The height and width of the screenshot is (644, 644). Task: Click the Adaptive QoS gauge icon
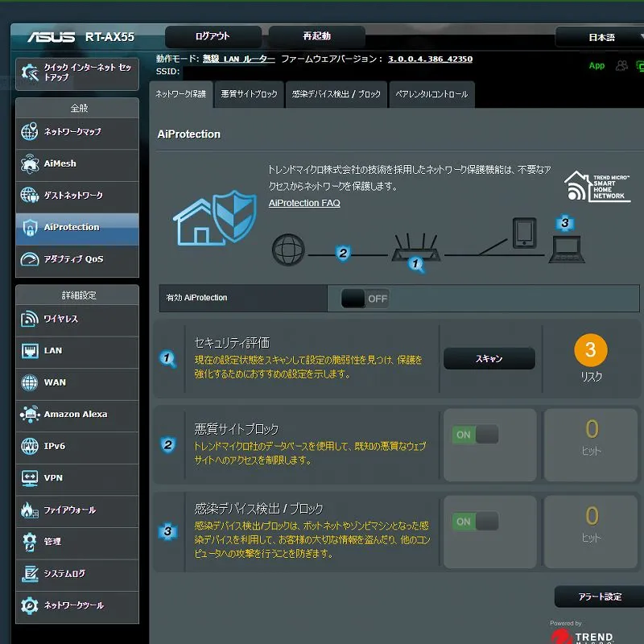pos(30,259)
